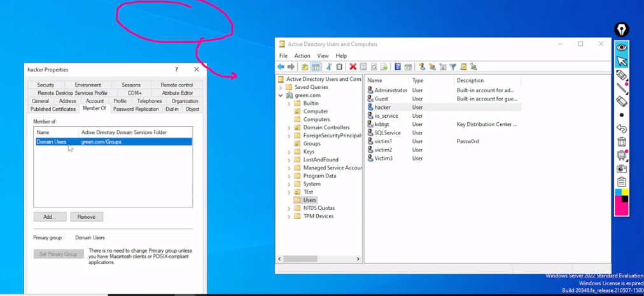Click the Back arrow in ADUC toolbar
The image size is (644, 296).
pos(281,67)
